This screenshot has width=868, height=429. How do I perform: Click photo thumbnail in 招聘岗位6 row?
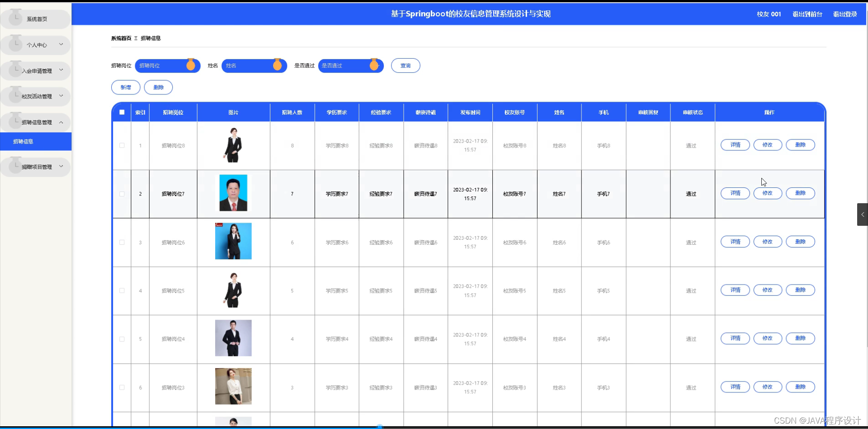click(x=233, y=241)
